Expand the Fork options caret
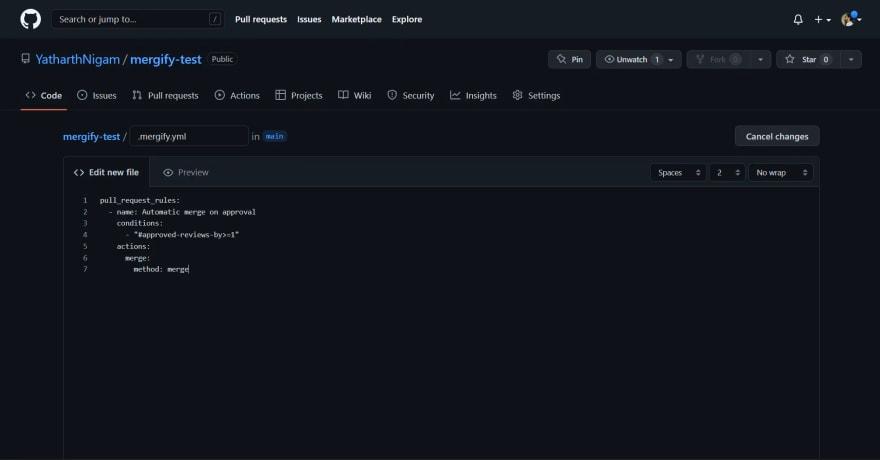 coord(760,59)
